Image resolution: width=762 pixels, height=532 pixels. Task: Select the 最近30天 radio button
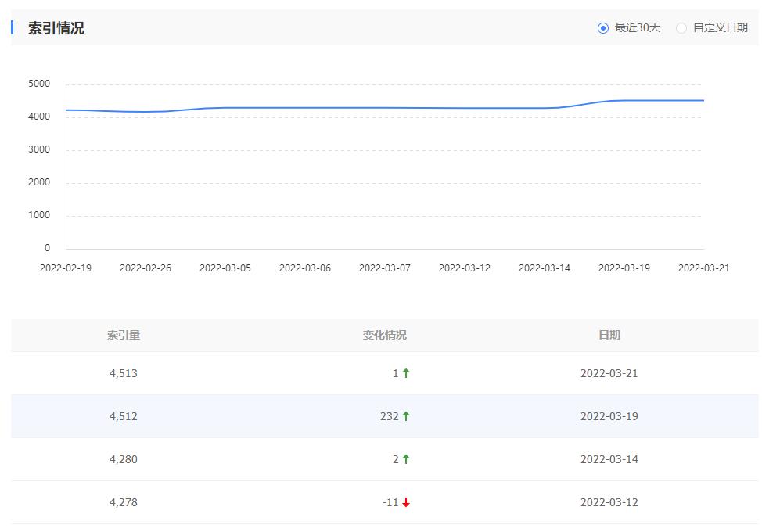(x=603, y=28)
